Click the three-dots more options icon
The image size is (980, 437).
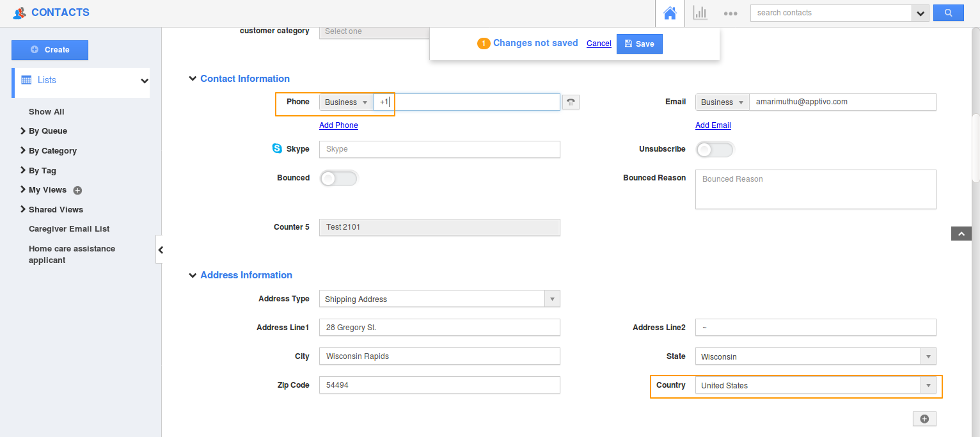point(731,13)
